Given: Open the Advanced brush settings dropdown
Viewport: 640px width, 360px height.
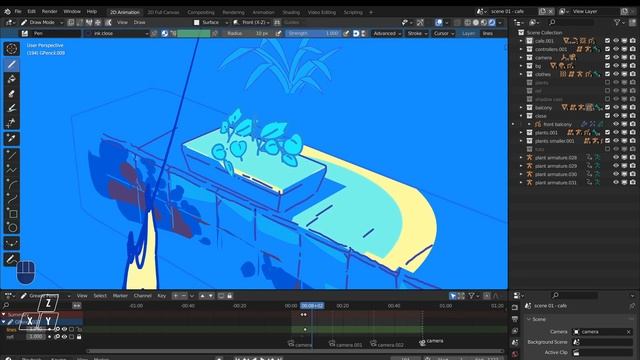Looking at the screenshot, I should pos(387,33).
